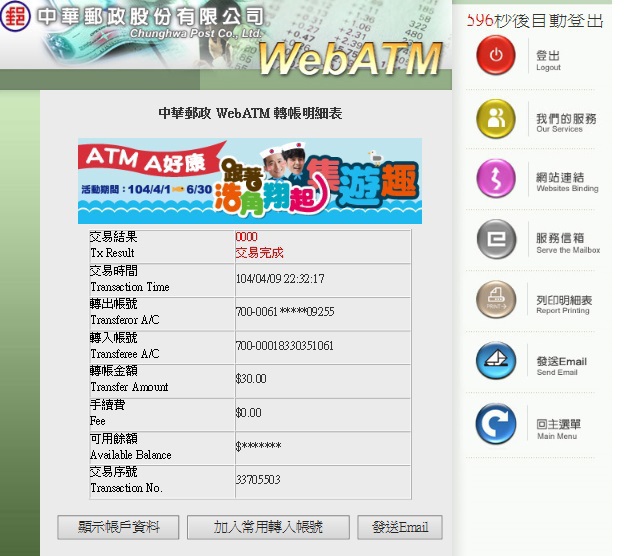Click the Transferor A/C row label
The width and height of the screenshot is (628, 556).
125,312
